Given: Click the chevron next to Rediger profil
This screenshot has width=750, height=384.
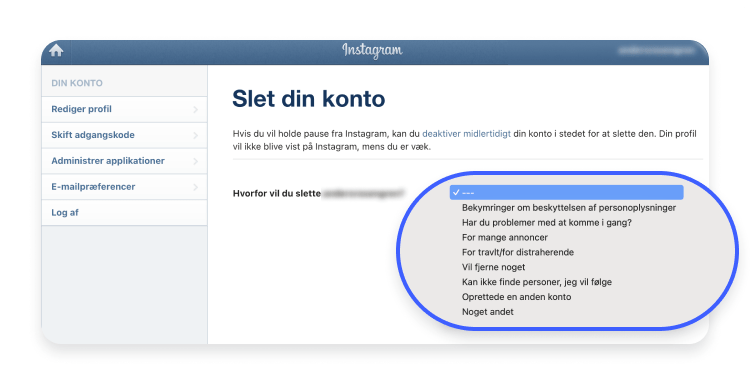Looking at the screenshot, I should coord(196,110).
